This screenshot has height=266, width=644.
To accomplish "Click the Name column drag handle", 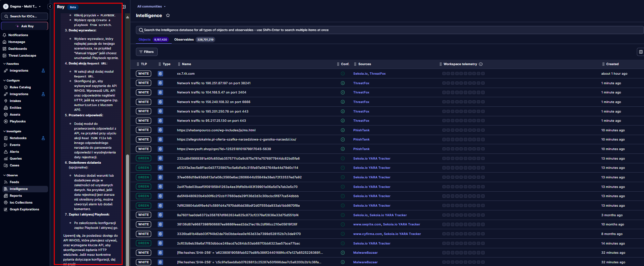I will (x=179, y=64).
